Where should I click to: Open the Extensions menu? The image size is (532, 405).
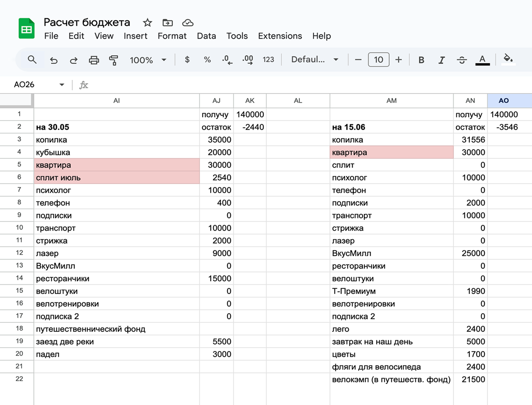pos(280,36)
